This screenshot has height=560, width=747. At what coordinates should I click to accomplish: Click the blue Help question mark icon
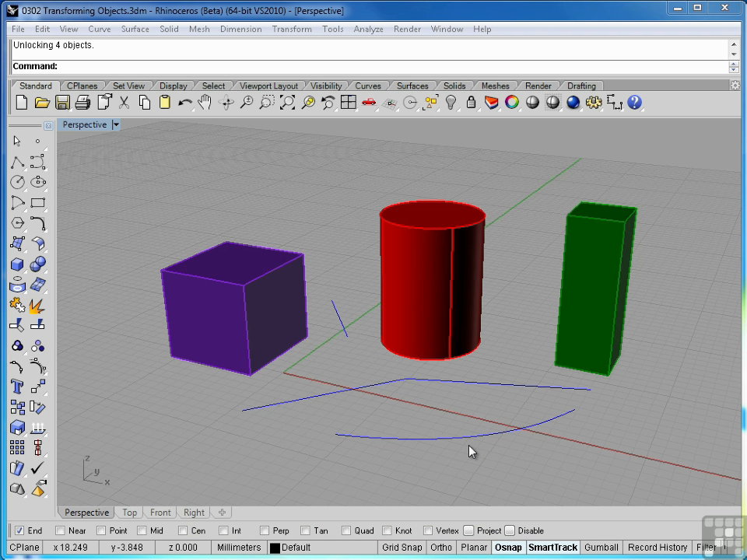coord(635,103)
